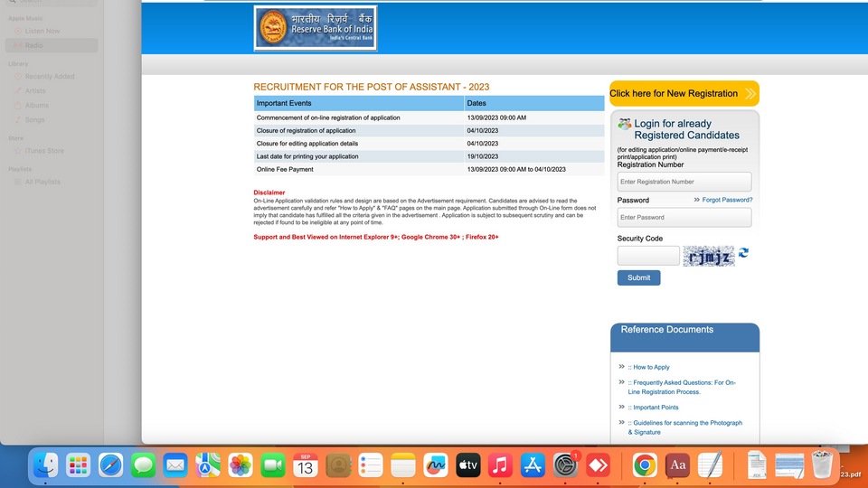The width and height of the screenshot is (868, 488).
Task: Click the red 'Disclaimer' heading
Action: 269,192
